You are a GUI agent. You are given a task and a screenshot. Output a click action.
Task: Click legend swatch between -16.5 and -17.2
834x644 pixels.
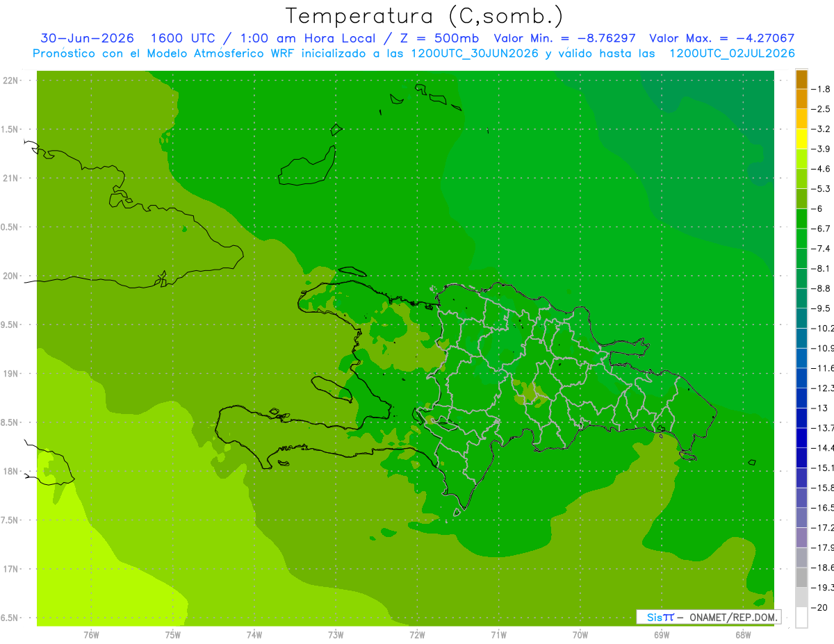(x=801, y=518)
